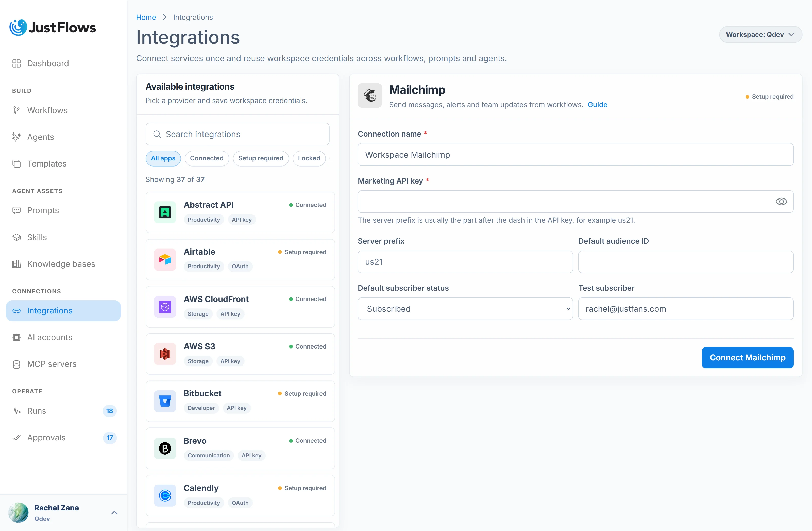Click the Brevo logo icon
The image size is (812, 531).
165,449
